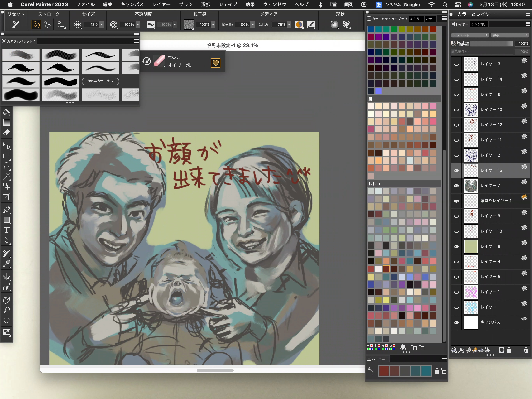Viewport: 532px width, 399px height.
Task: Hide layer レイヤー 7
Action: point(456,186)
